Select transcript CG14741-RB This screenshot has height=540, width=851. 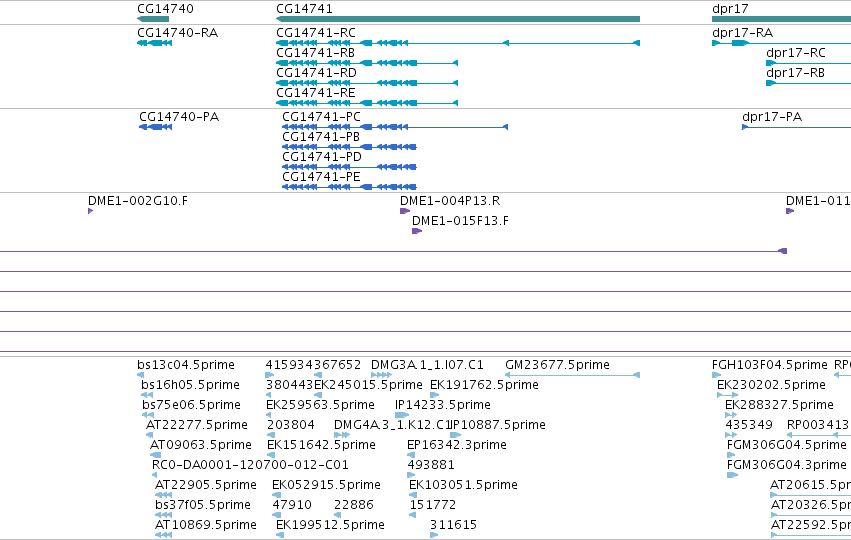click(315, 53)
